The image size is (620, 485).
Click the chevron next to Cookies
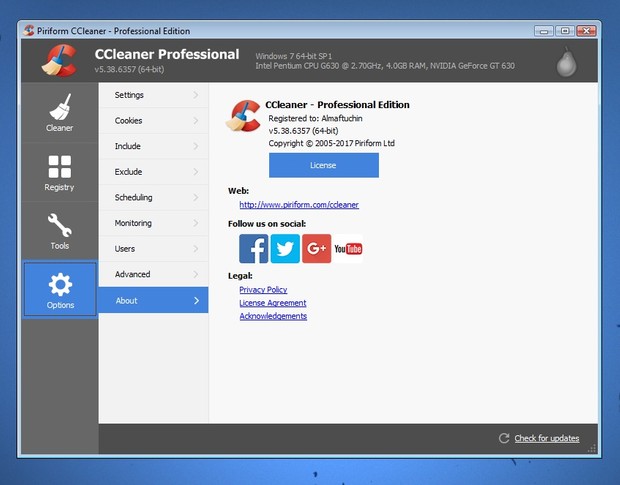click(x=196, y=121)
